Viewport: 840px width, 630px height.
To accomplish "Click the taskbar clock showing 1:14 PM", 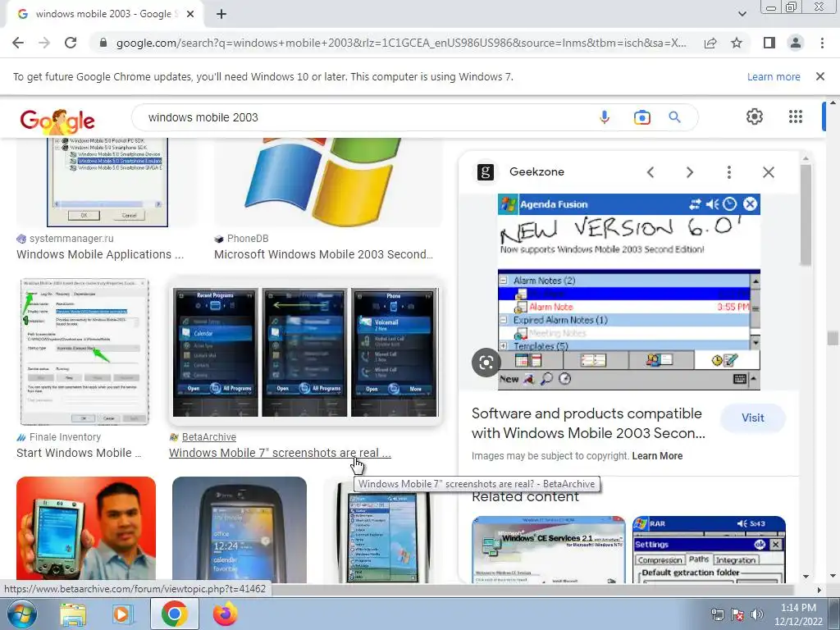I will [x=798, y=614].
